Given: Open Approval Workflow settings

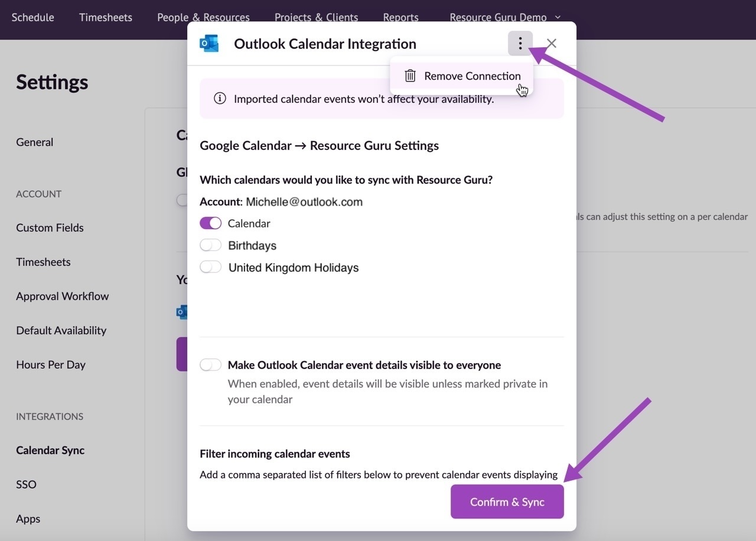Looking at the screenshot, I should tap(63, 296).
